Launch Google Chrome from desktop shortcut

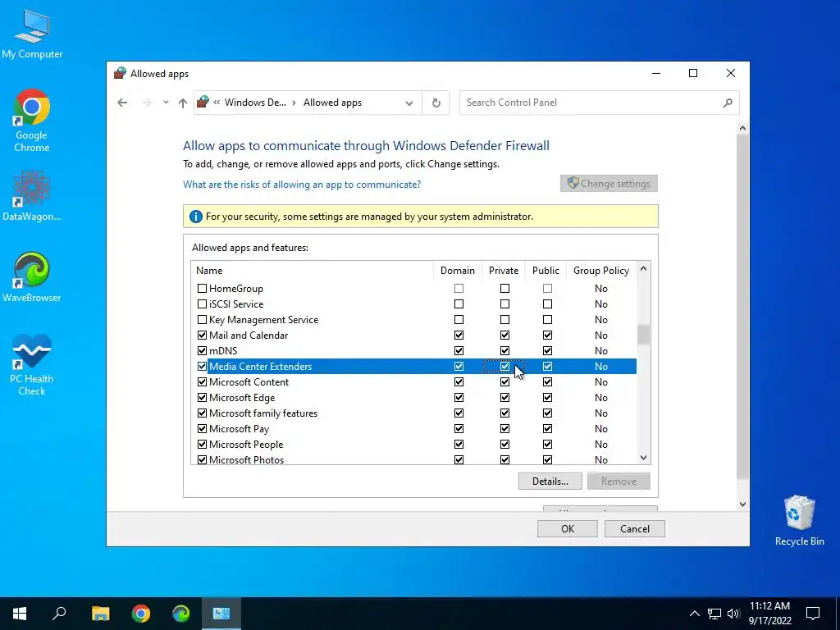32,121
